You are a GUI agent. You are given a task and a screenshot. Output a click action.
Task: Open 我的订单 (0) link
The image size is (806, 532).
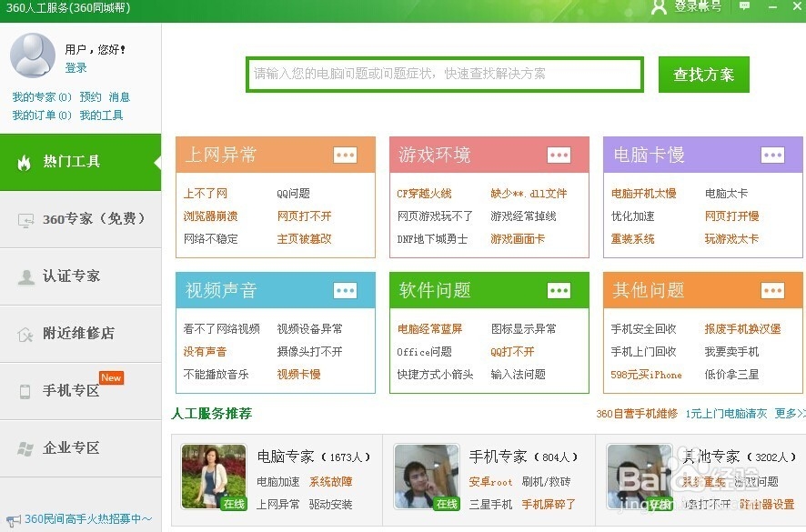[x=42, y=115]
